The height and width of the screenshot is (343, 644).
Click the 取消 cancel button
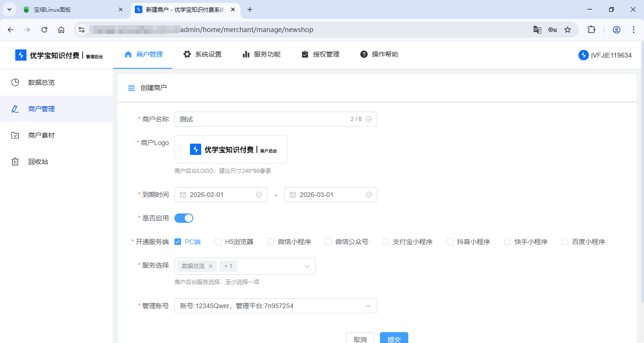point(360,338)
